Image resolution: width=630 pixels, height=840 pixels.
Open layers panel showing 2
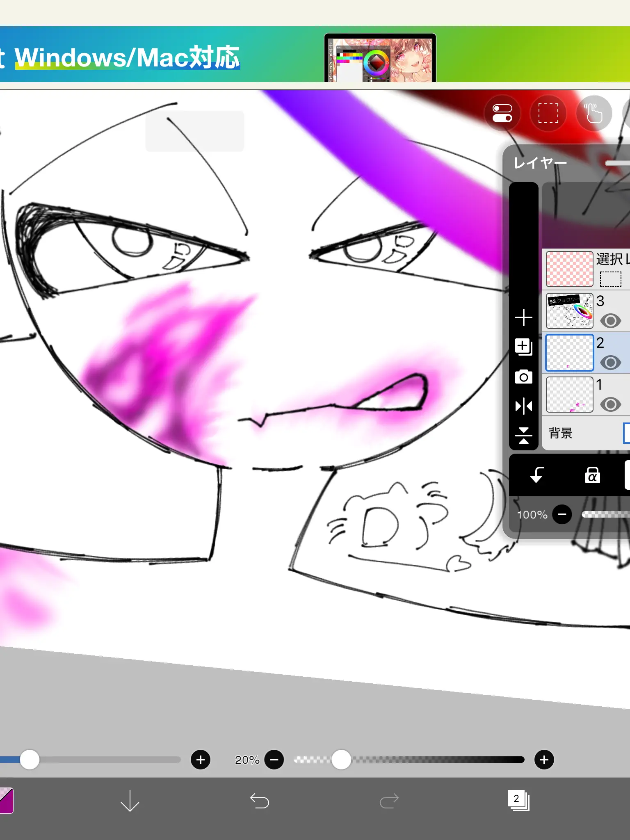tap(519, 800)
